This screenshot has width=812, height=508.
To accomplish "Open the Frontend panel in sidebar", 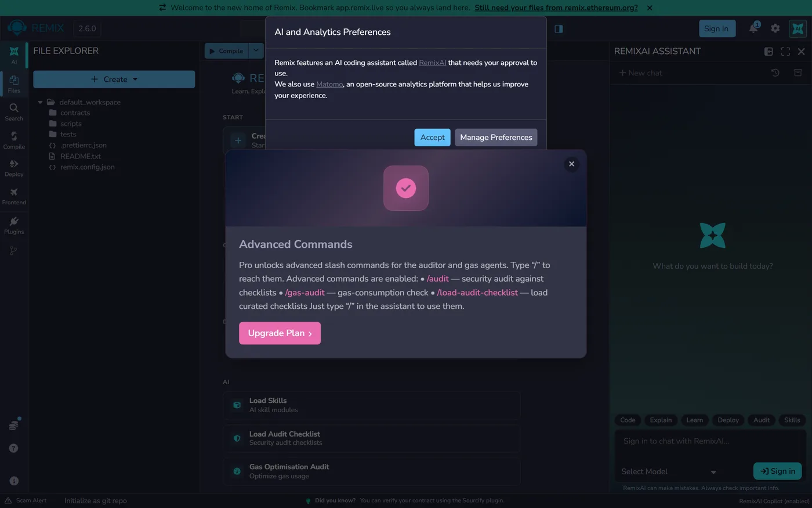I will (x=14, y=196).
